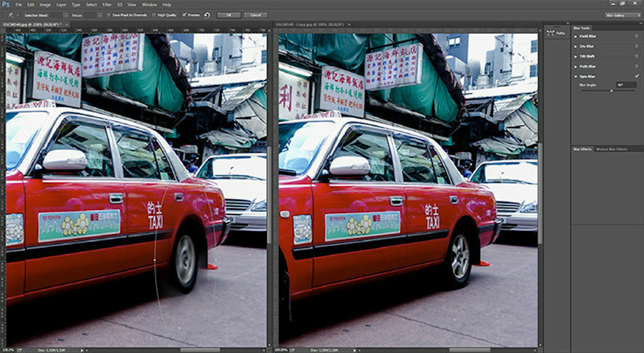Viewport: 644px width, 353px height.
Task: Click right document vertical scrollbar thumb
Action: (540, 193)
